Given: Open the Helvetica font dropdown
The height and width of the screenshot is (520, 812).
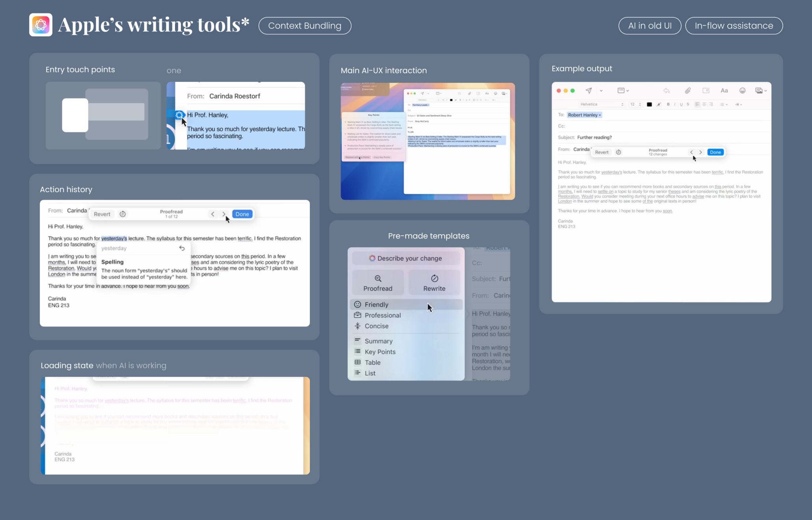Looking at the screenshot, I should click(601, 104).
